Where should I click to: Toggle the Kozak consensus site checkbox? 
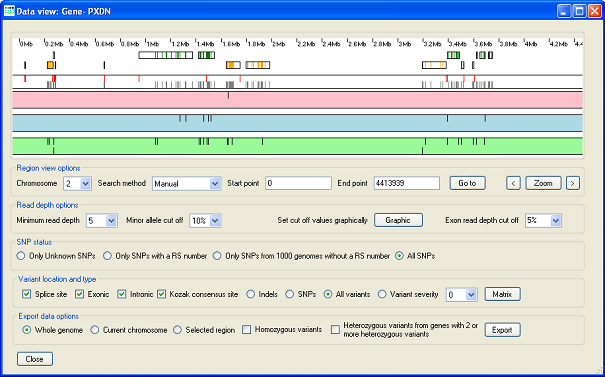tap(161, 294)
